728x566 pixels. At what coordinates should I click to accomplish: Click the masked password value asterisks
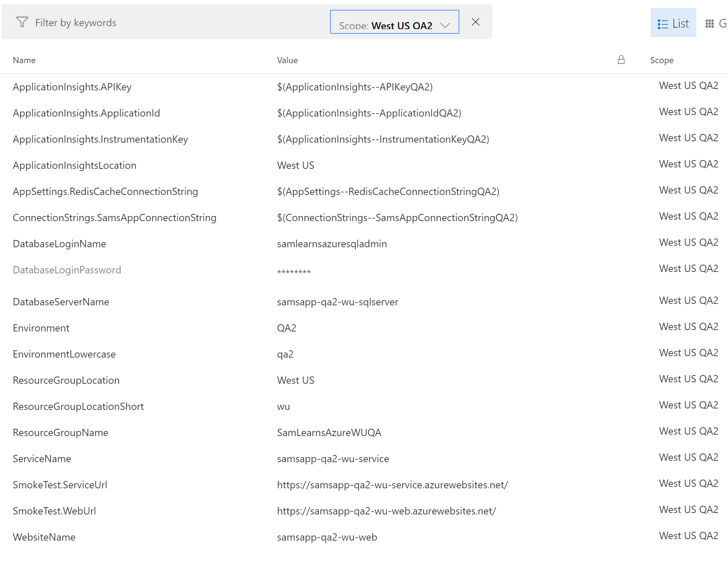pyautogui.click(x=294, y=272)
